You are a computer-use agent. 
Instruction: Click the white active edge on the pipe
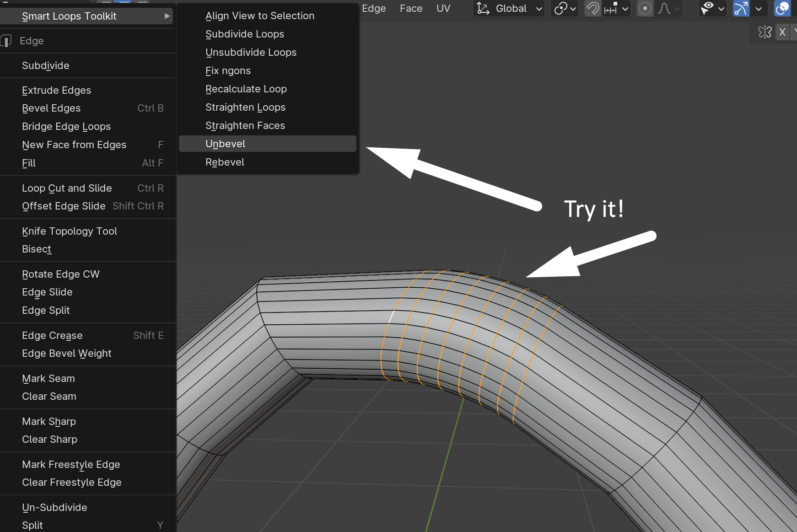coord(391,317)
